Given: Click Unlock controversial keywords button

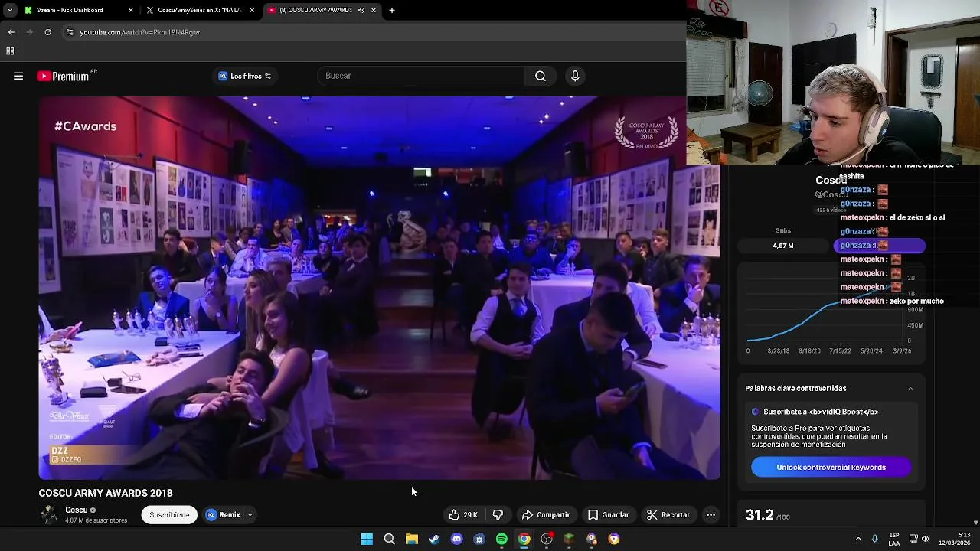Looking at the screenshot, I should [x=831, y=468].
